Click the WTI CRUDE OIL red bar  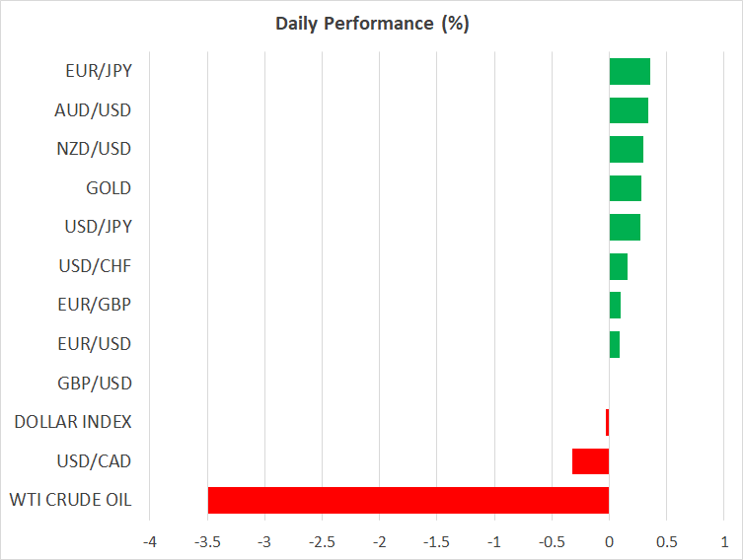pos(408,500)
